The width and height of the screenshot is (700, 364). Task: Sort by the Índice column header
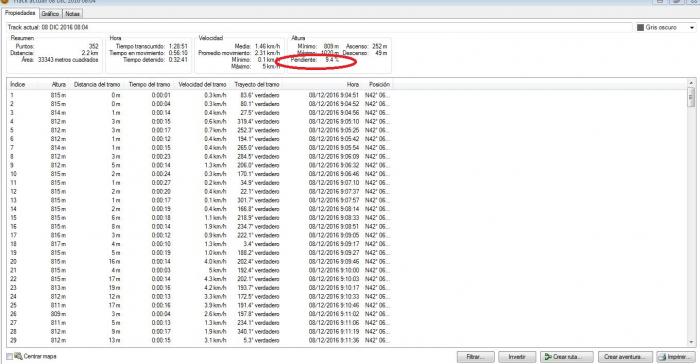click(x=18, y=84)
